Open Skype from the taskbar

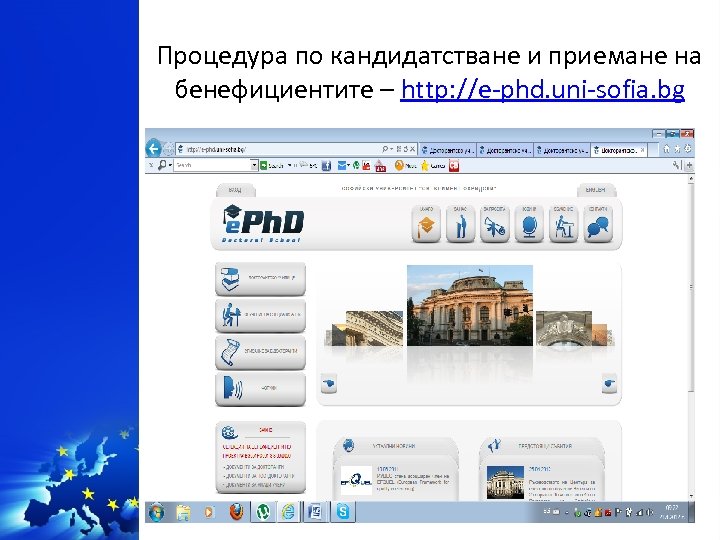[343, 512]
